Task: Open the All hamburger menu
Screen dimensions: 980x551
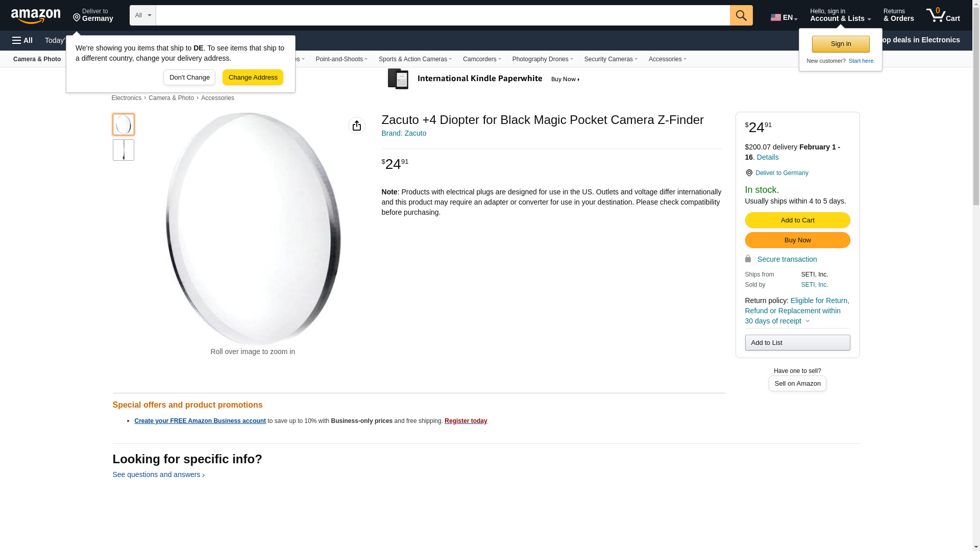Action: click(x=22, y=40)
